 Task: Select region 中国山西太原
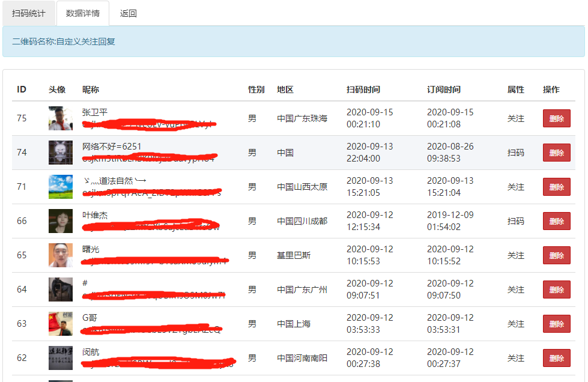(302, 187)
